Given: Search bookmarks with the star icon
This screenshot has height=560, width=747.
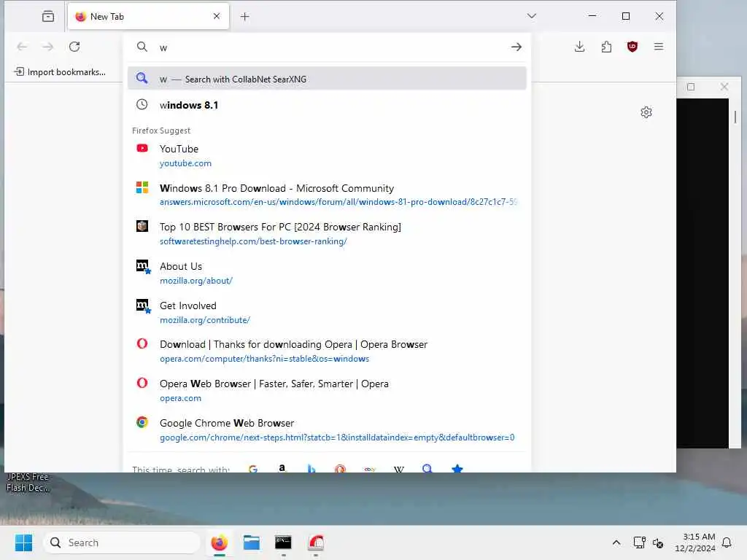Looking at the screenshot, I should coord(457,469).
